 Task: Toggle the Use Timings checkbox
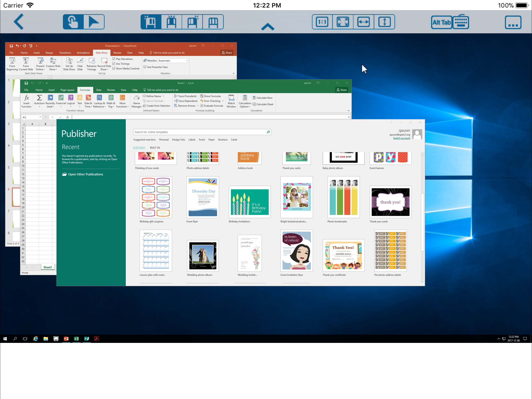114,64
